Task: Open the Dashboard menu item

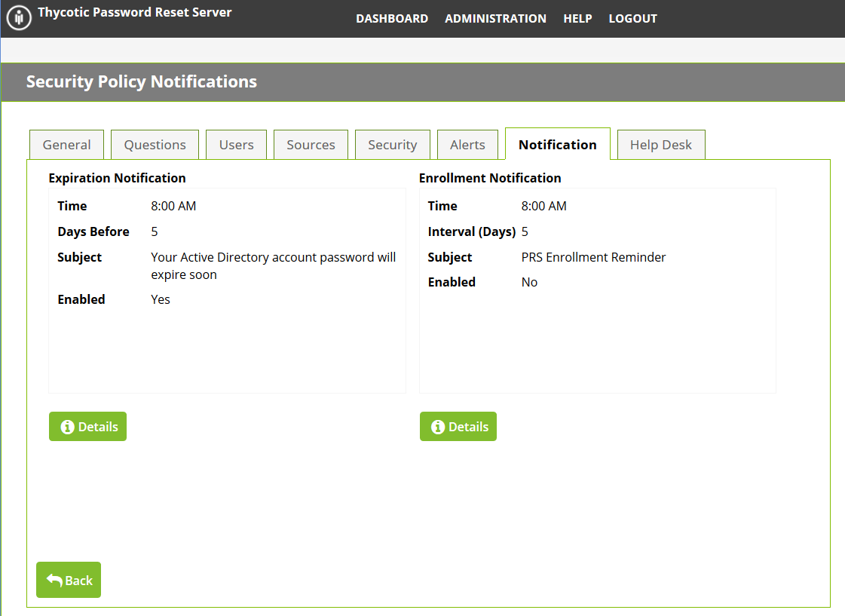Action: (x=392, y=19)
